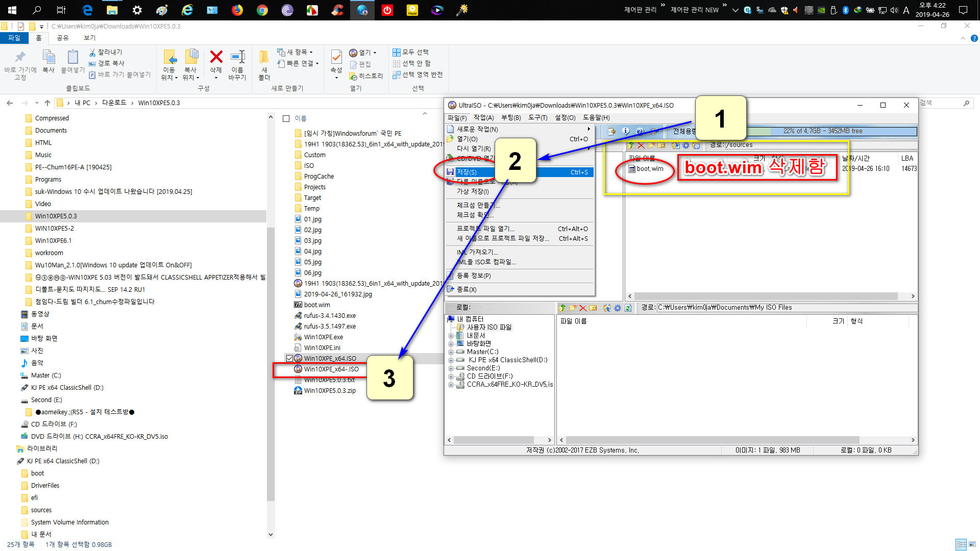Select 저장(S) in the UltraISO file menu
Image resolution: width=980 pixels, height=551 pixels.
click(520, 172)
